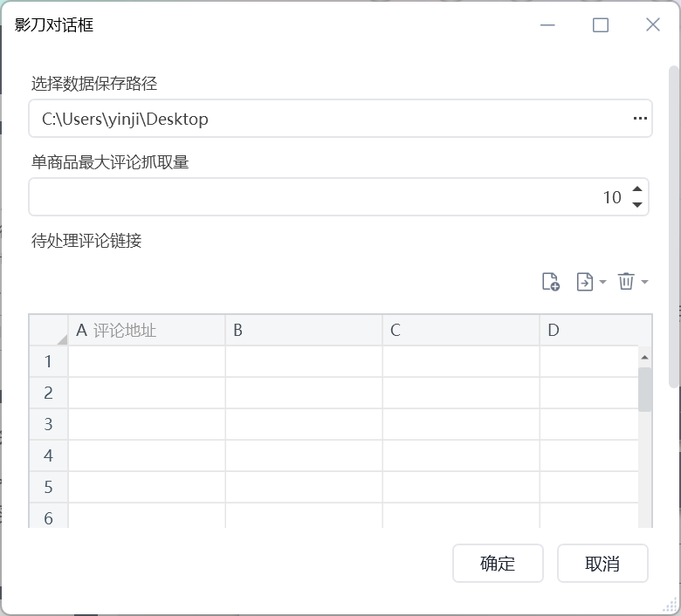This screenshot has height=616, width=681.
Task: Click cell C3 in the table
Action: [x=461, y=424]
